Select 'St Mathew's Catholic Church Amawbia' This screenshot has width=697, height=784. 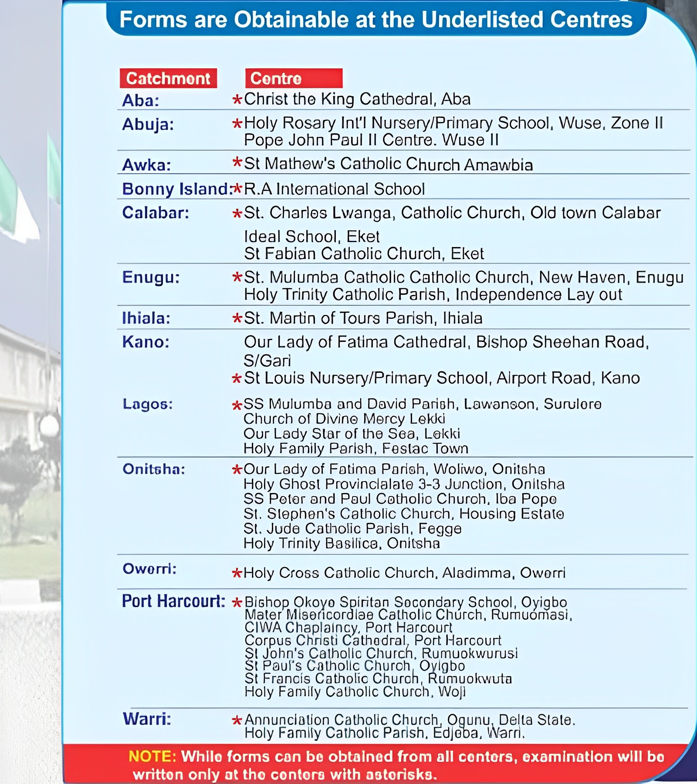click(x=388, y=164)
